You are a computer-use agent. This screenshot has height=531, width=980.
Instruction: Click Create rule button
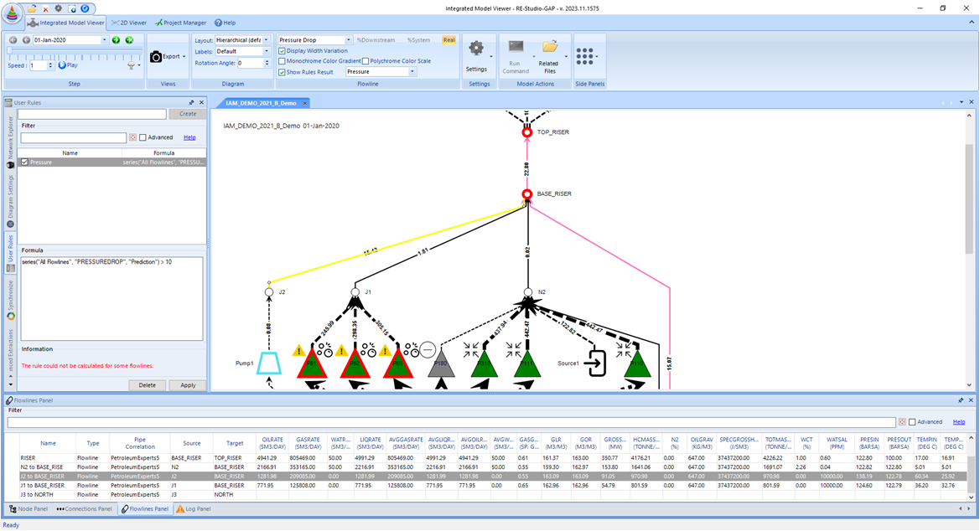pos(188,114)
